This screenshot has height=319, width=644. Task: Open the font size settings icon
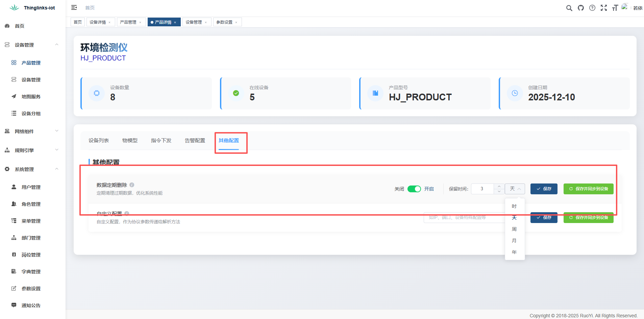615,8
